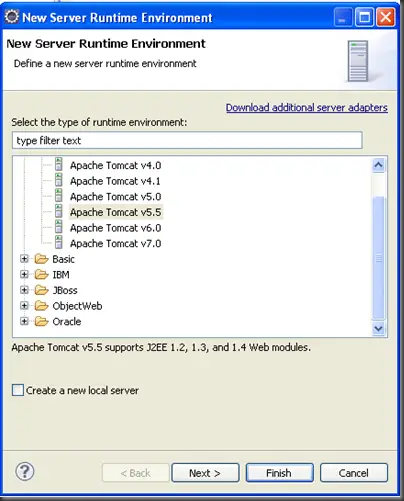The height and width of the screenshot is (501, 404).
Task: Click the scrollbar down arrow in server list
Action: [x=378, y=328]
